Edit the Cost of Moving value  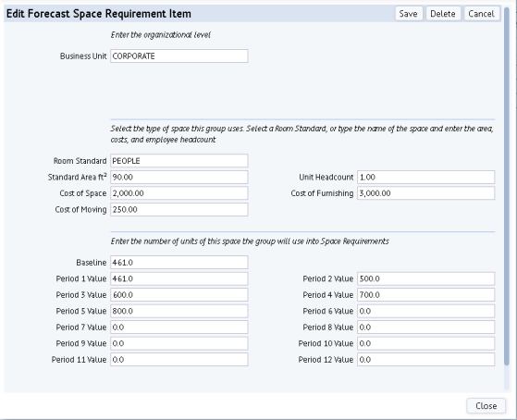point(179,209)
